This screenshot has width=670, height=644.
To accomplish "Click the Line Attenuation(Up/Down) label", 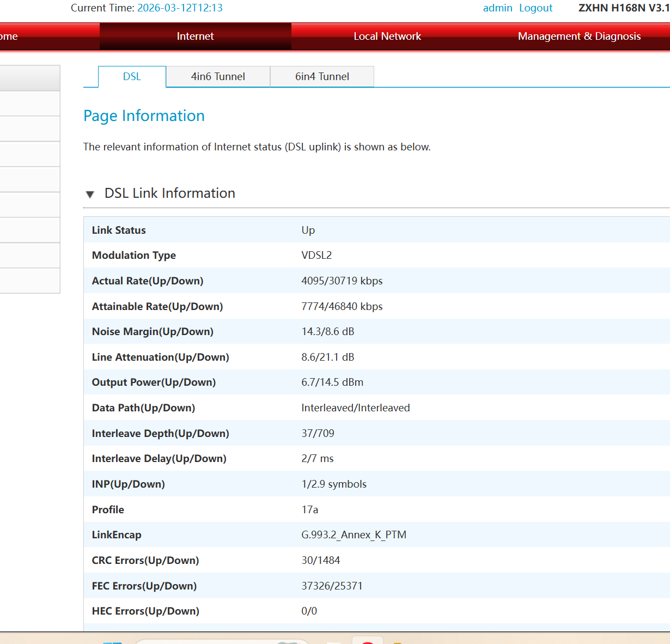I will (x=161, y=357).
